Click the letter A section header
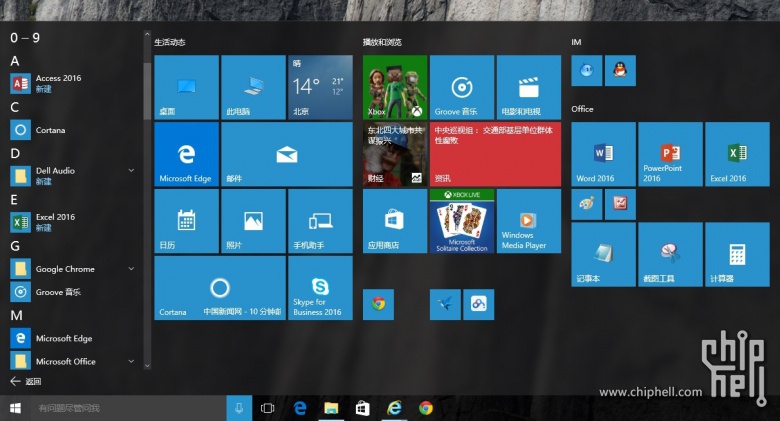This screenshot has width=780, height=421. click(15, 61)
